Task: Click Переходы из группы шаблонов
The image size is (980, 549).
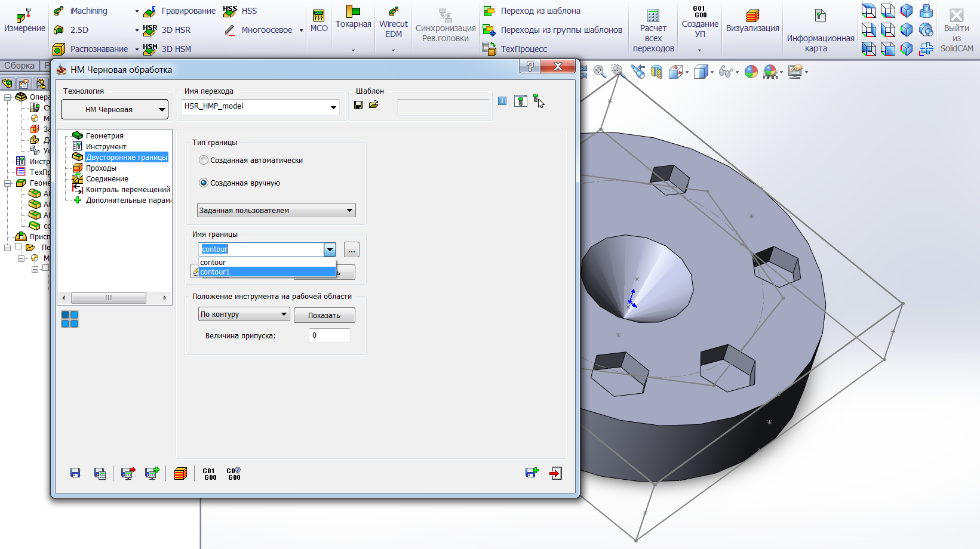Action: [552, 30]
